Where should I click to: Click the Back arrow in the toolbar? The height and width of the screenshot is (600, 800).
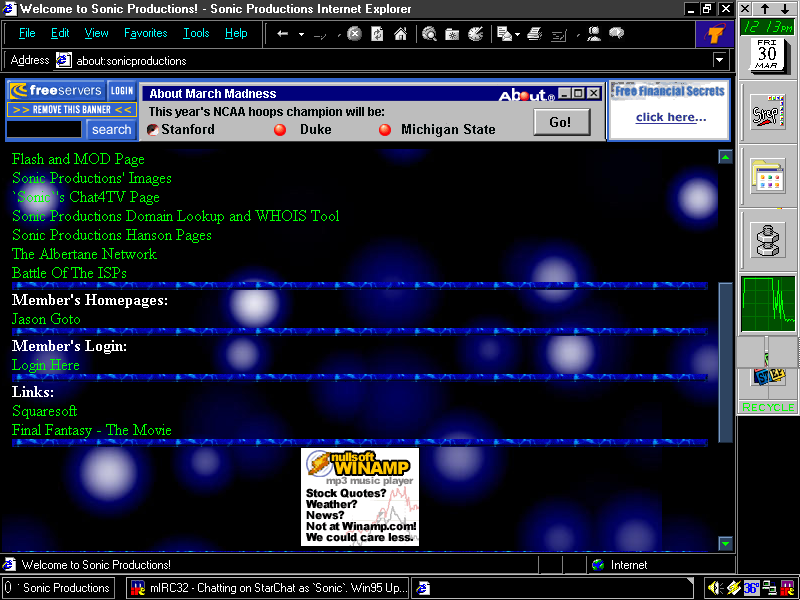pos(283,33)
